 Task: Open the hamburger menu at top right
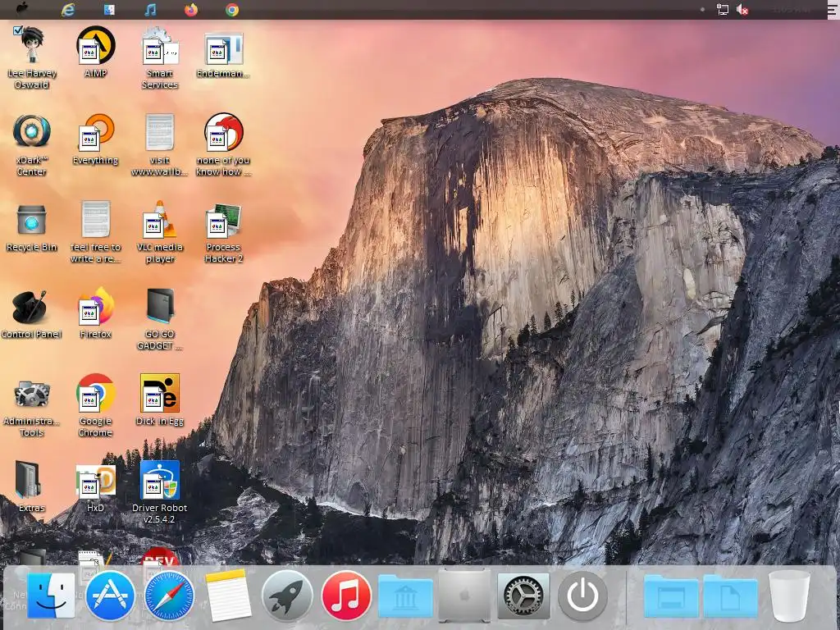point(832,10)
